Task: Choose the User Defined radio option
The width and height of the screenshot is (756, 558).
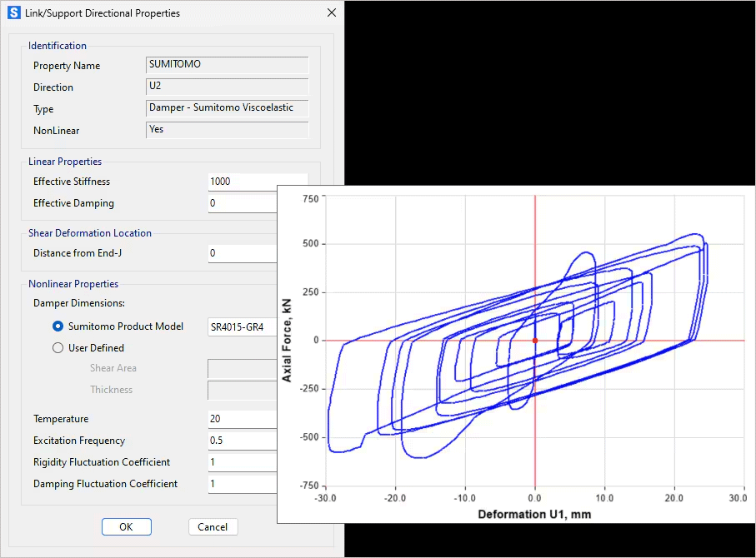Action: tap(58, 348)
